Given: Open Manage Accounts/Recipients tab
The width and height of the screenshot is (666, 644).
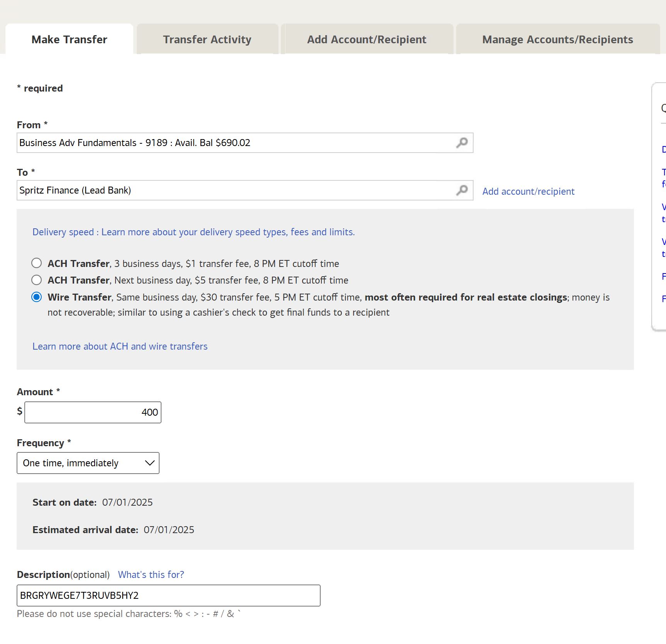Looking at the screenshot, I should click(x=557, y=39).
